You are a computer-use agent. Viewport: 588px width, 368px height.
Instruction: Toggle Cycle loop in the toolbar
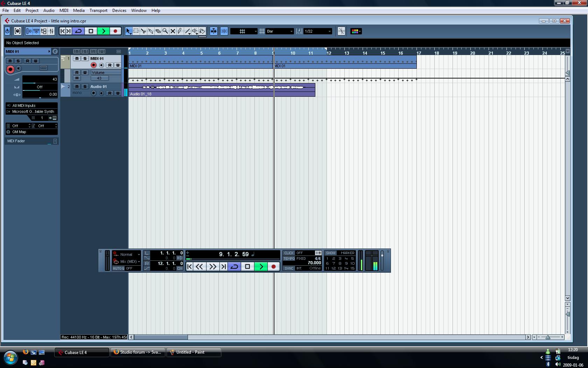78,31
